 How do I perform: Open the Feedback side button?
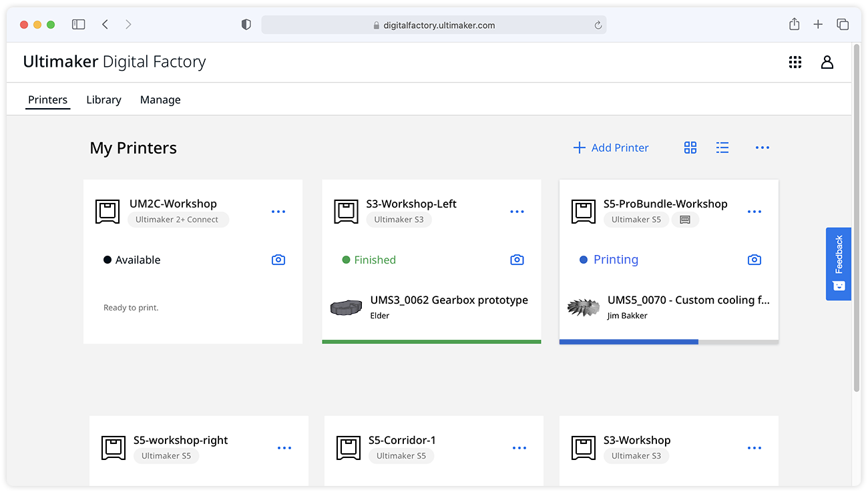[839, 264]
